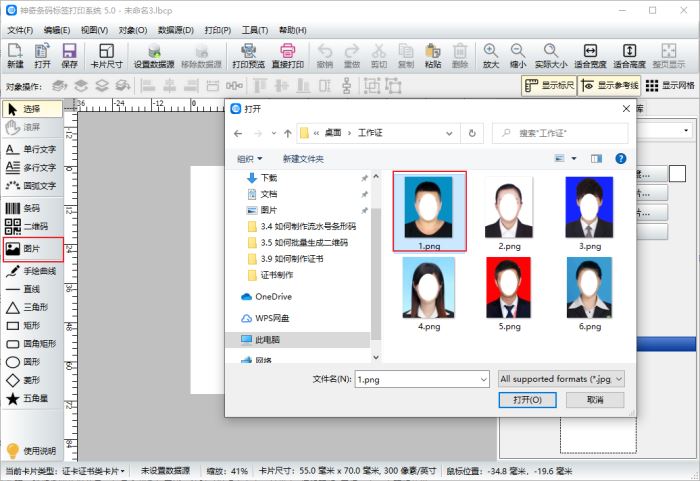Select the 手绘曲线 freehand curve tool
The width and height of the screenshot is (700, 481).
[x=32, y=271]
